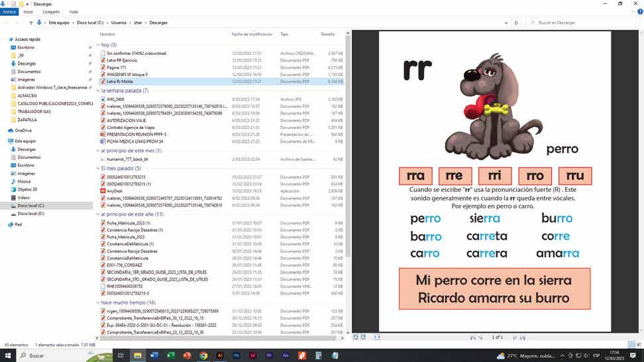This screenshot has width=644, height=362.
Task: Fit PDF preview page to pane
Action: 377,337
